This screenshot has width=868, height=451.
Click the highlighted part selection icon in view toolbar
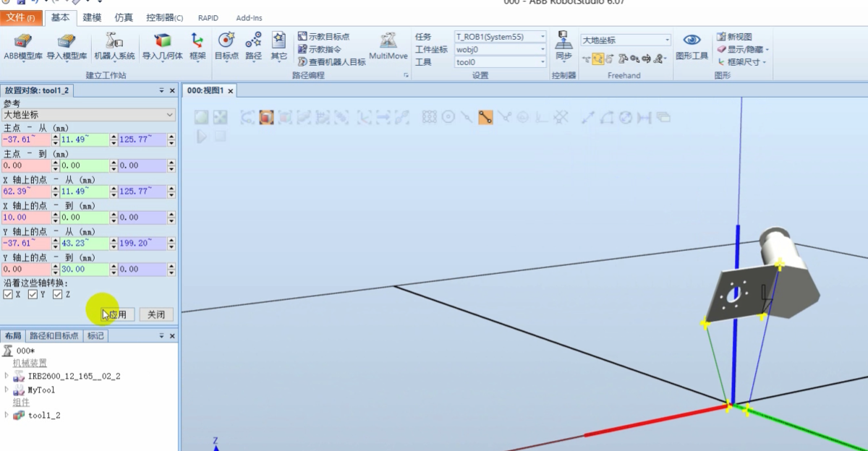(x=266, y=117)
